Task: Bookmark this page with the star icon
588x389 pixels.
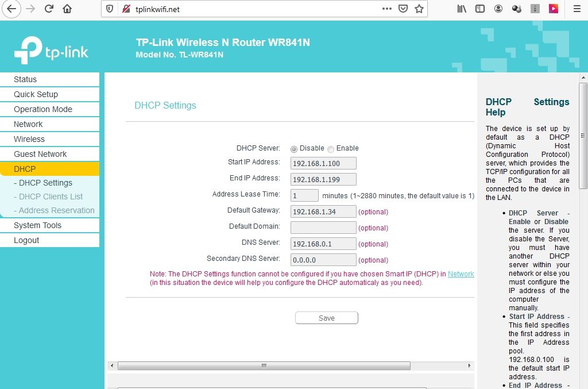Action: tap(419, 9)
